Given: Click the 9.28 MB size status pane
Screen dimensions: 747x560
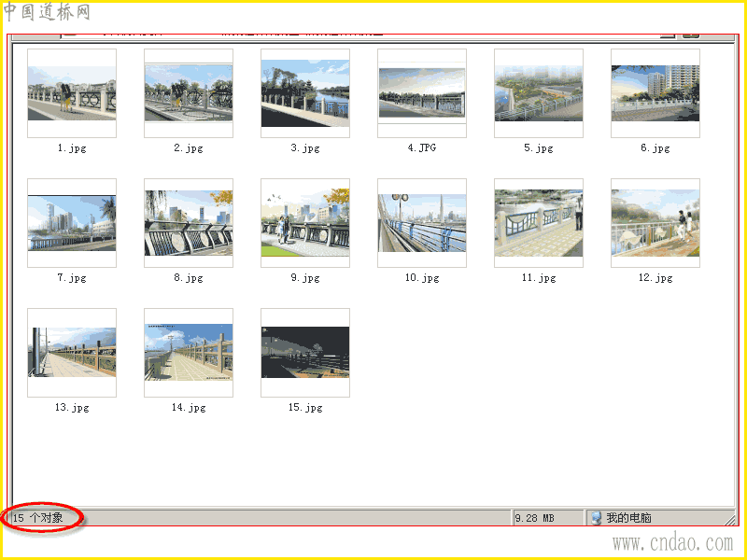Looking at the screenshot, I should tap(548, 518).
